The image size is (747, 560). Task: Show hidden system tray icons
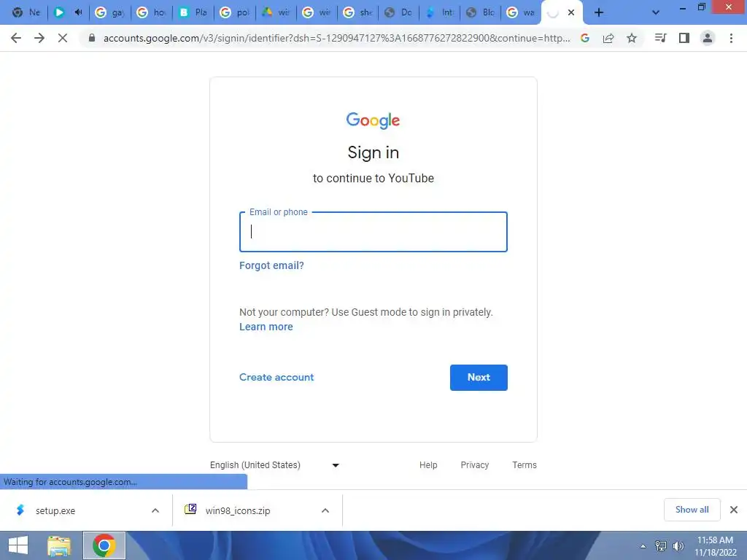coord(643,546)
